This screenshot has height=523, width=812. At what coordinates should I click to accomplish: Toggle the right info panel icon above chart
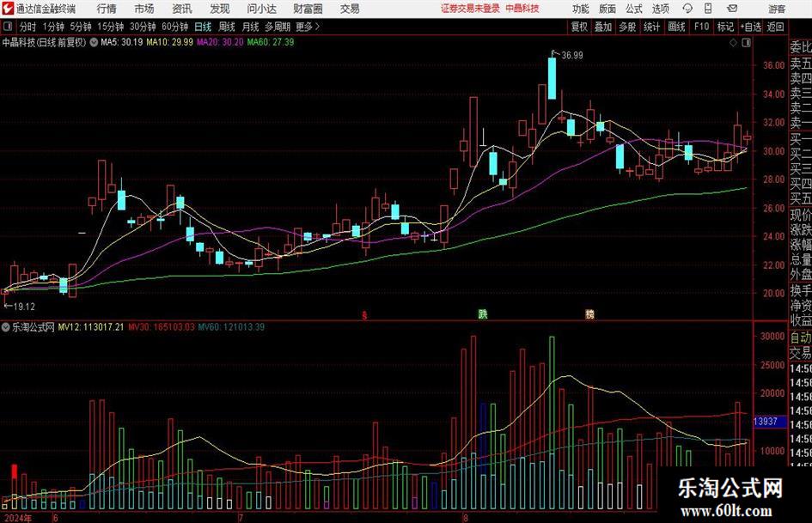746,43
